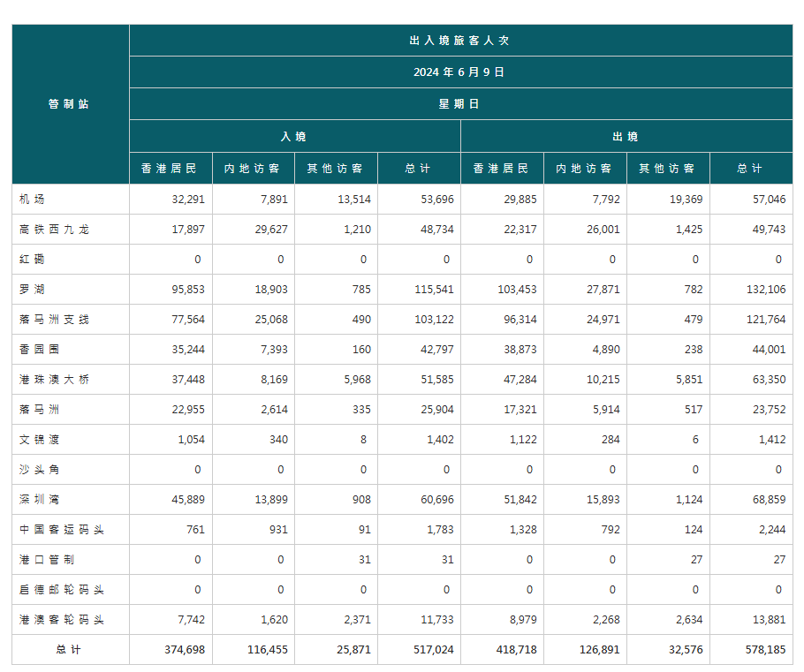The width and height of the screenshot is (804, 672).
Task: Select the cell showing 48,734
Action: click(x=420, y=229)
